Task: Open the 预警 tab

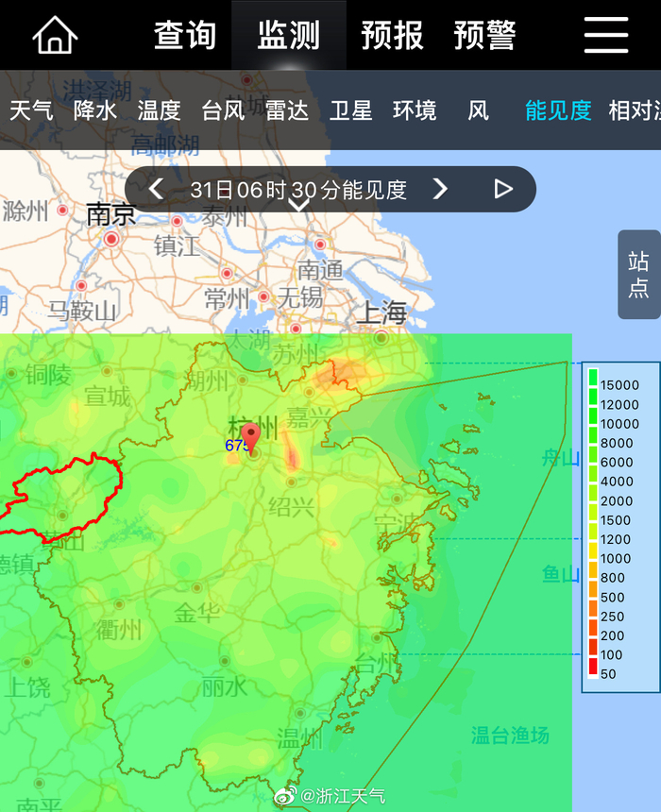Action: (484, 35)
